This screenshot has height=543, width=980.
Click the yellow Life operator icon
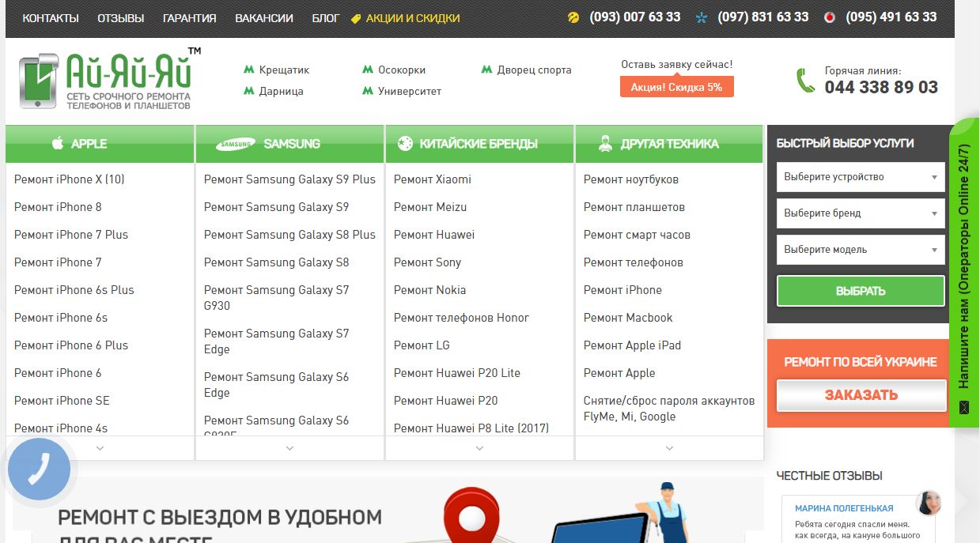[x=573, y=17]
